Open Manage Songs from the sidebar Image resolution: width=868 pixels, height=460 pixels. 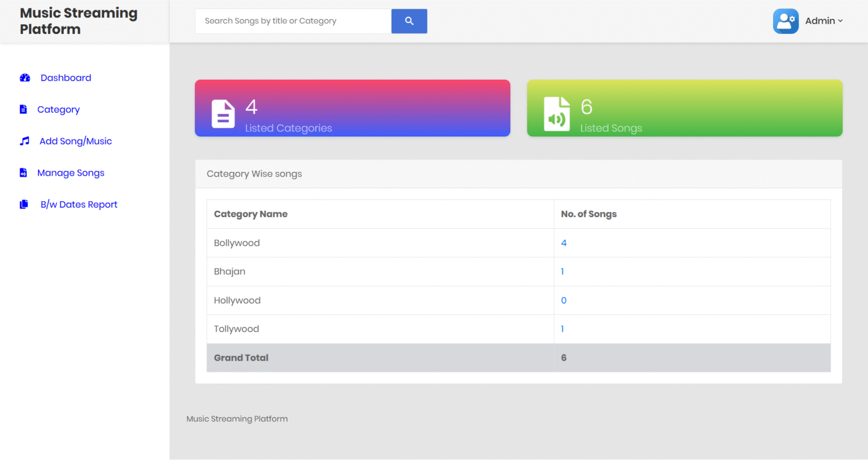(71, 172)
